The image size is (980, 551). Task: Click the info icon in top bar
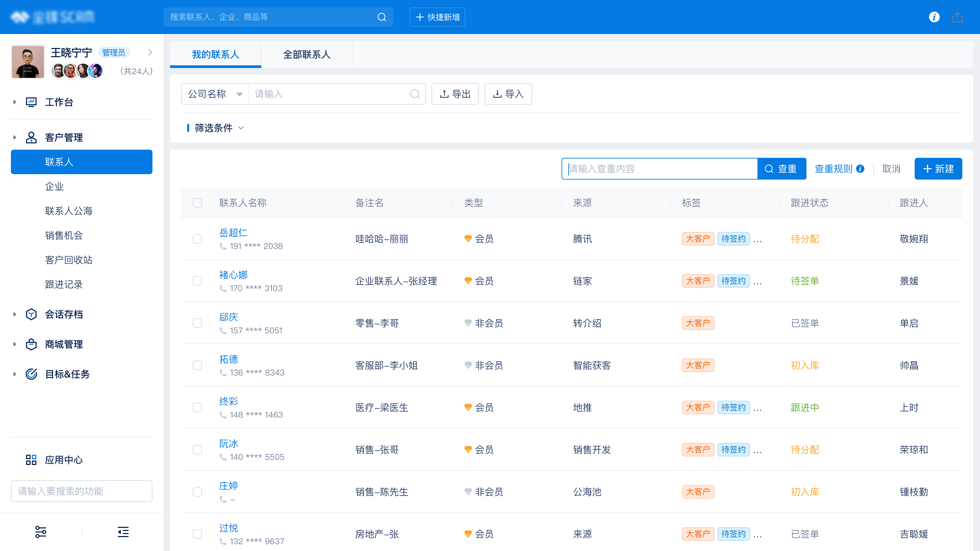934,17
